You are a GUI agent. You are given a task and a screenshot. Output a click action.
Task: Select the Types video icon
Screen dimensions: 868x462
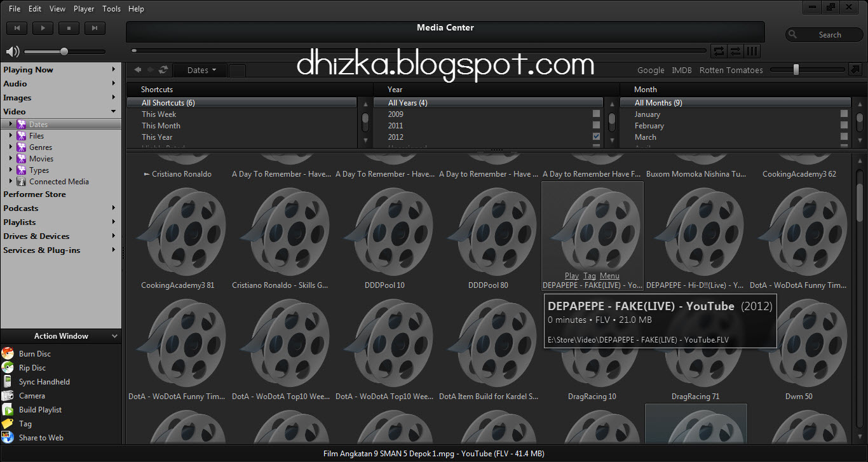point(22,170)
